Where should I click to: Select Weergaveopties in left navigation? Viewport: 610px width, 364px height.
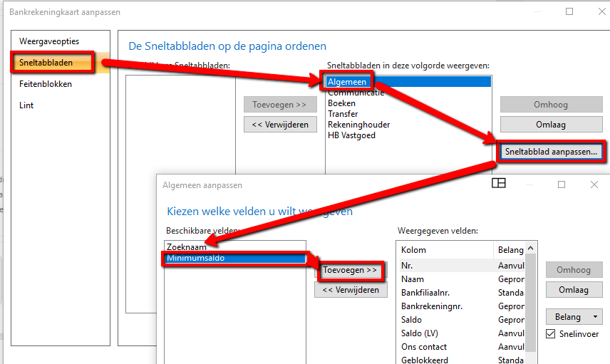(x=49, y=41)
